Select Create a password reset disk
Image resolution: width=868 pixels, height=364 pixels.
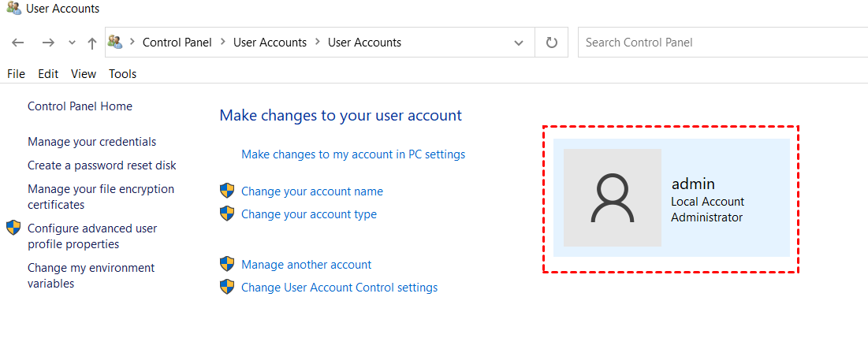102,165
